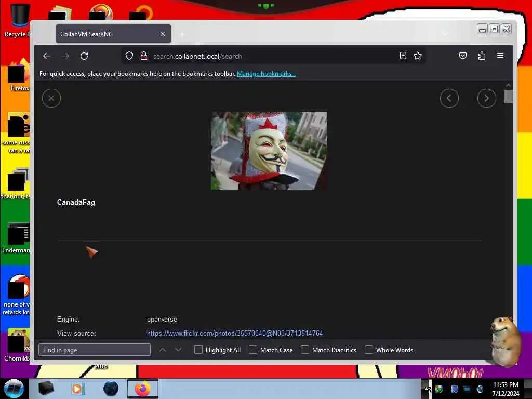The width and height of the screenshot is (532, 399).
Task: Click the Guy Fawkes mask image thumbnail
Action: (269, 151)
